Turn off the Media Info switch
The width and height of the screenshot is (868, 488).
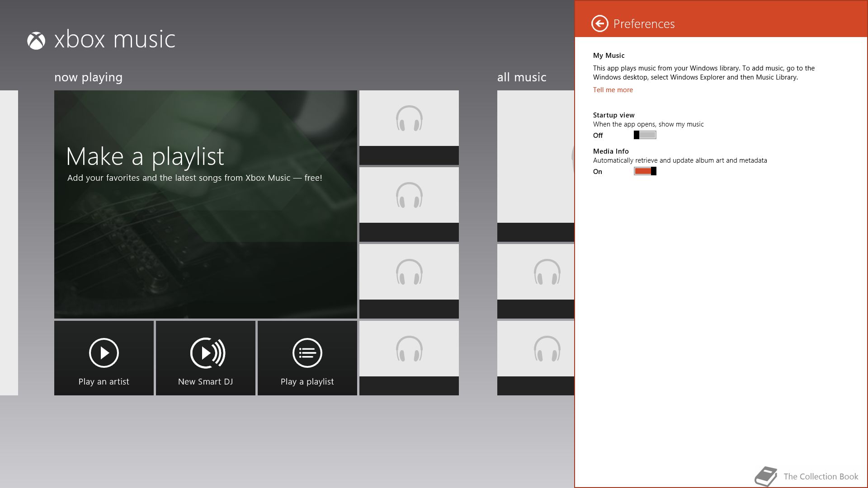(645, 171)
